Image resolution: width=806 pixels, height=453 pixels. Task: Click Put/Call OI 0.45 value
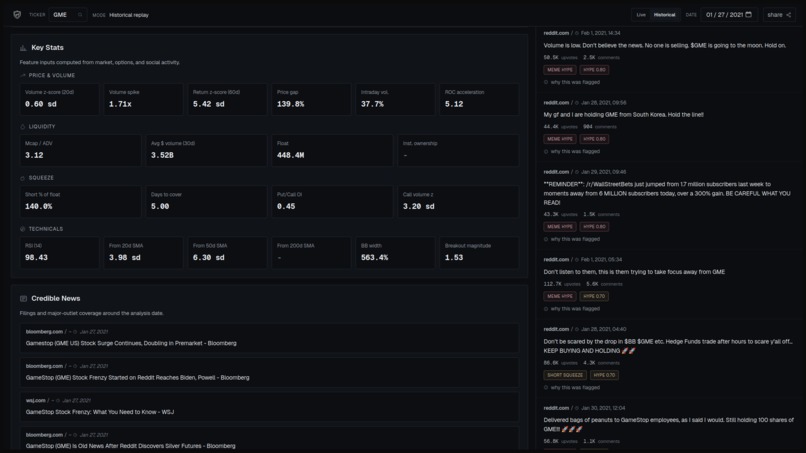286,207
